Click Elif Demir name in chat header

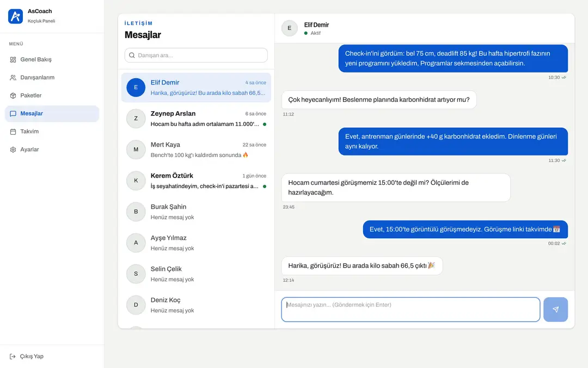point(316,25)
